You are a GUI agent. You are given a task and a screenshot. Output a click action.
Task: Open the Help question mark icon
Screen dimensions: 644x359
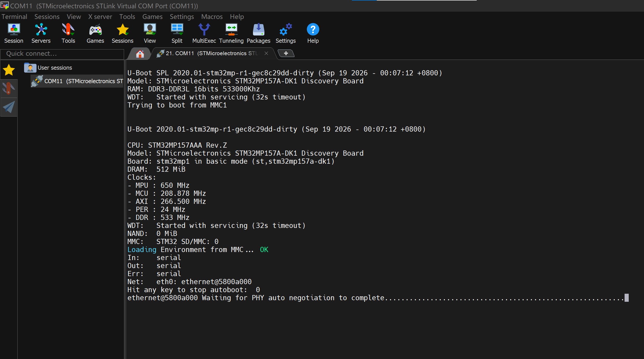click(x=313, y=33)
